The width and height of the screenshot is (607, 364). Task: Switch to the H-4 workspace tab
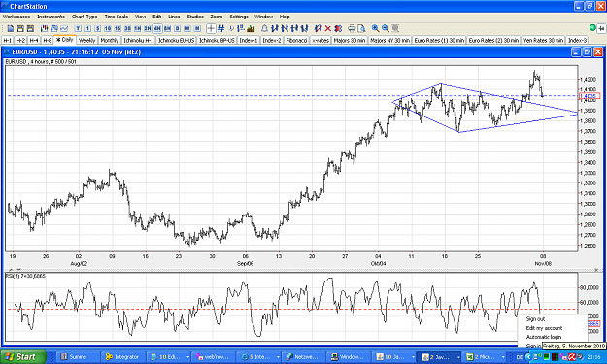[34, 40]
